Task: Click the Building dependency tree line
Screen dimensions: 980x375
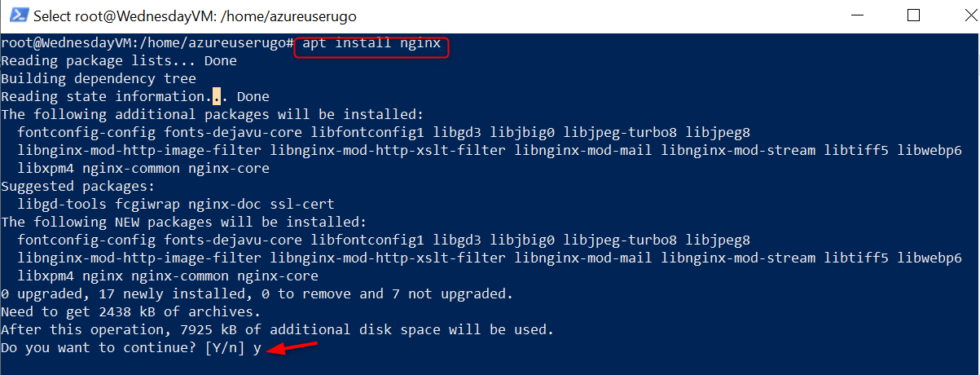Action: click(x=98, y=79)
